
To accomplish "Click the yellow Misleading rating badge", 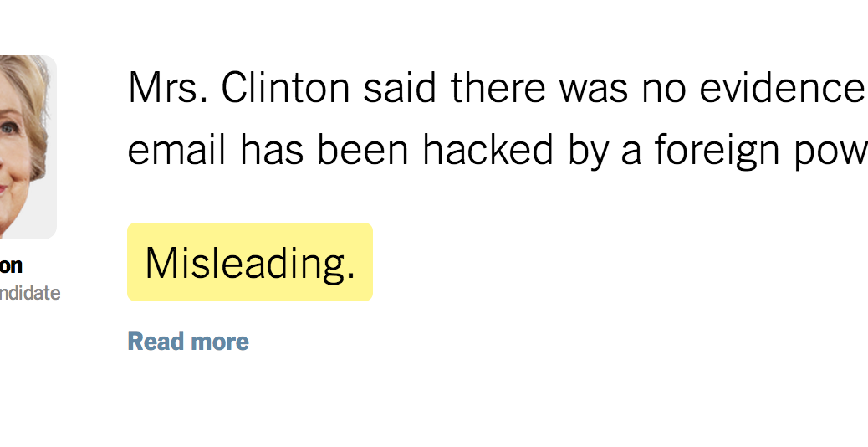I will tap(249, 262).
